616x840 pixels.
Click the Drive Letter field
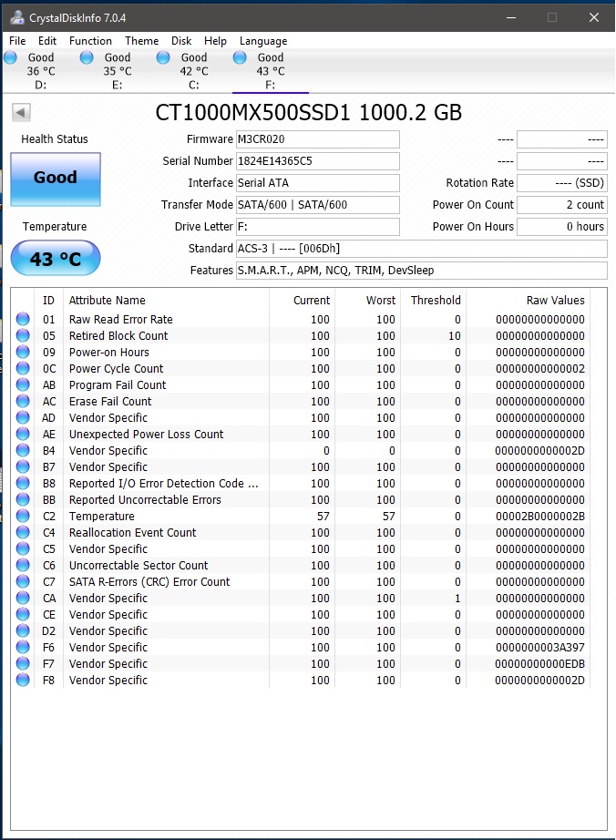coord(318,227)
